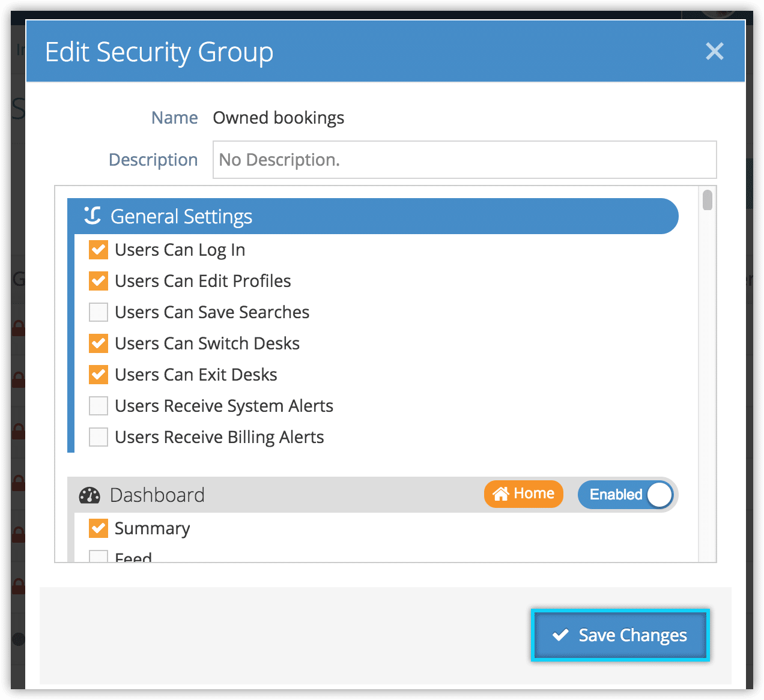Click the house icon in Home badge

coord(500,493)
